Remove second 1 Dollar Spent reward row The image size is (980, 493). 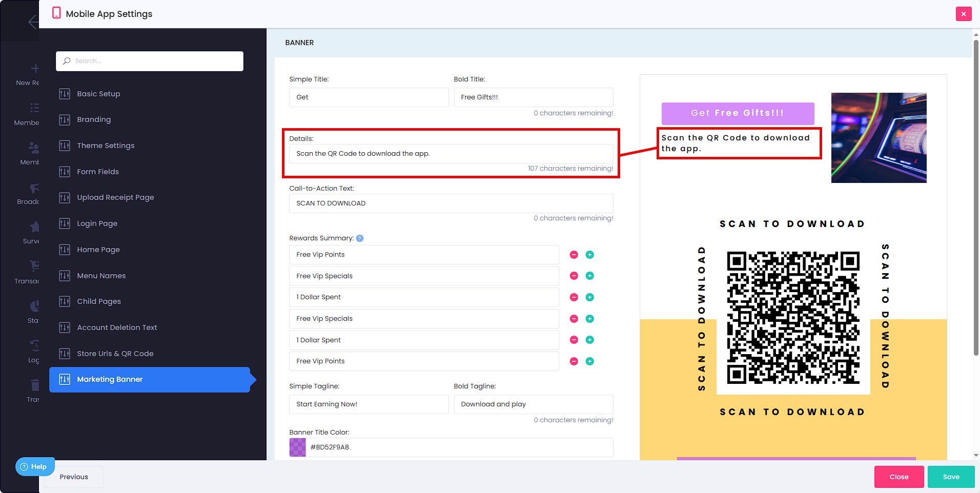[x=574, y=340]
